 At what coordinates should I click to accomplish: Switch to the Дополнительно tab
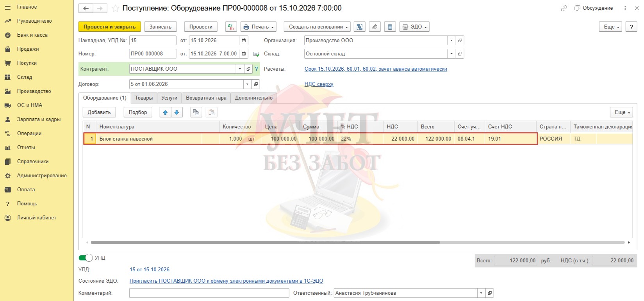tap(254, 98)
